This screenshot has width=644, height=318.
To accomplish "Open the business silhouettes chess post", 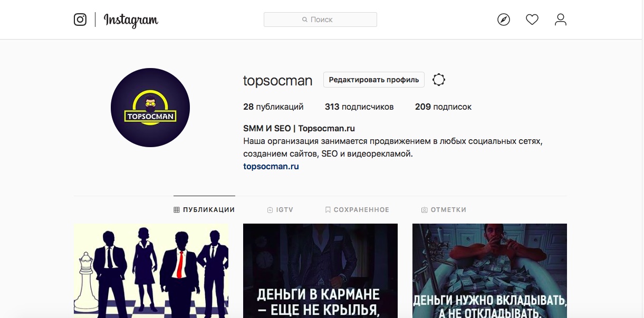I will [151, 271].
